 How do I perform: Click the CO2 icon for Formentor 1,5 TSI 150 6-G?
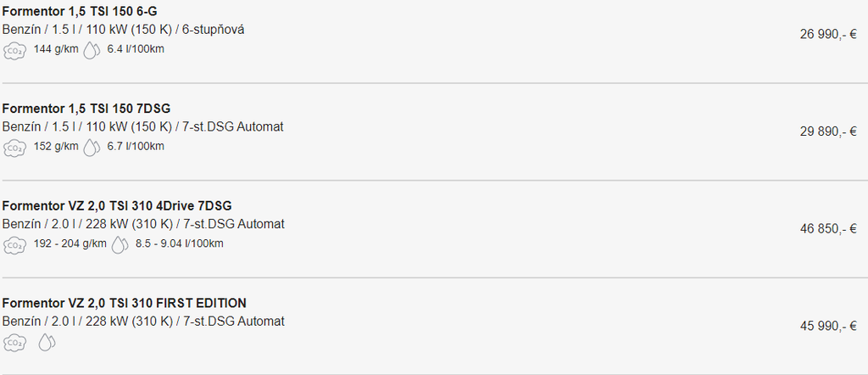point(14,50)
